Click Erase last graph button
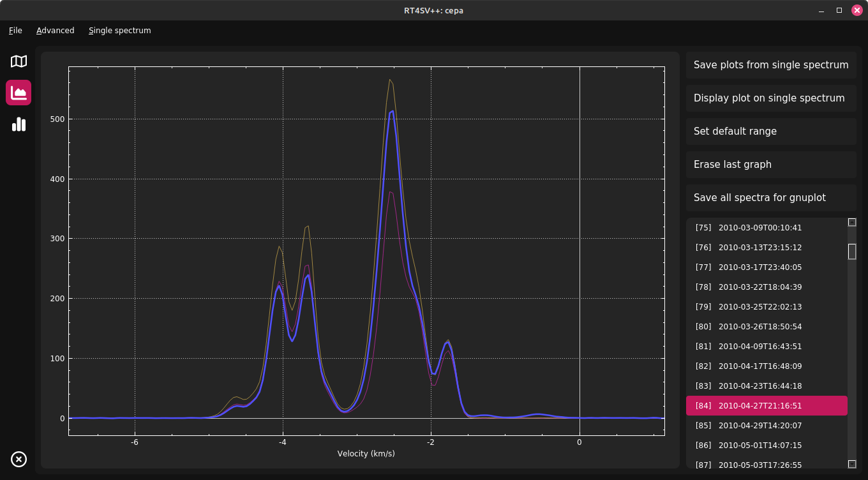 point(771,165)
